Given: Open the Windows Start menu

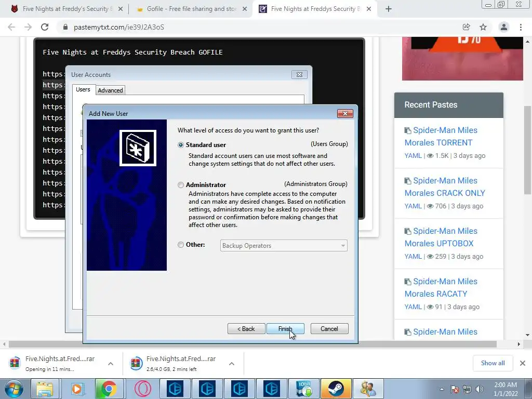Looking at the screenshot, I should (14, 389).
